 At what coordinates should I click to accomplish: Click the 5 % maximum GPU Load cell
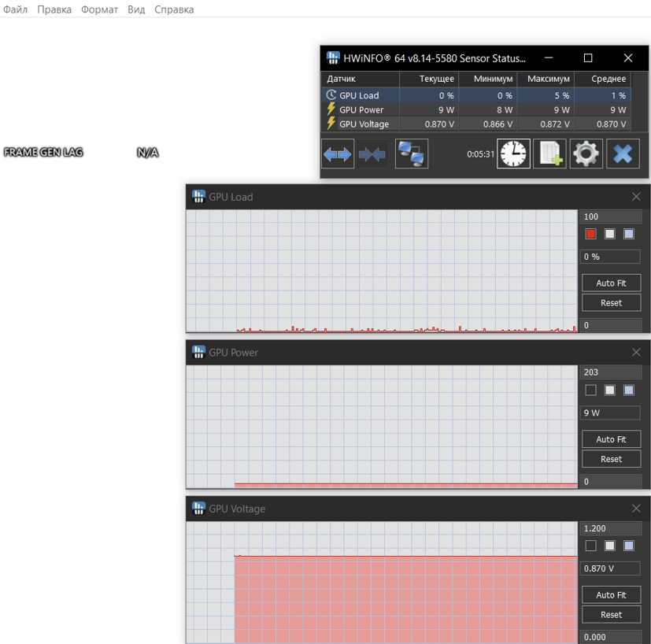coord(545,95)
